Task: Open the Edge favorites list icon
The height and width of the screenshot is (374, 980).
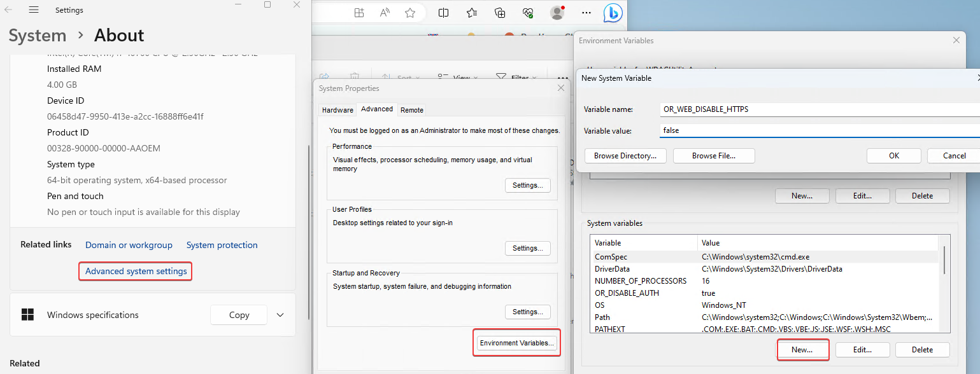Action: pos(472,13)
